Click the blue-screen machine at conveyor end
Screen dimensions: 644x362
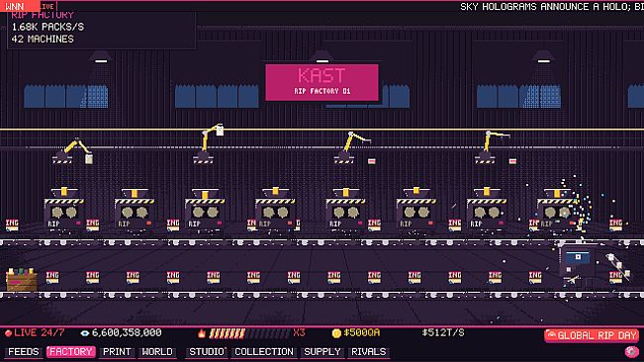click(578, 266)
